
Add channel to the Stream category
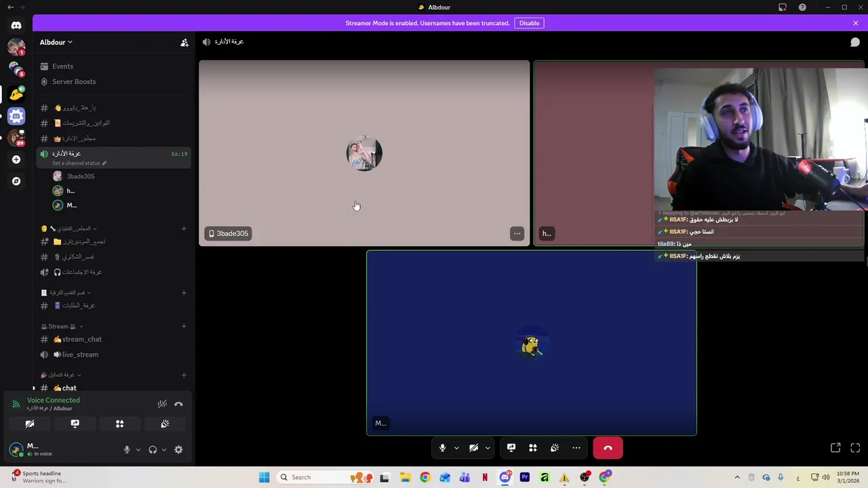coord(184,326)
